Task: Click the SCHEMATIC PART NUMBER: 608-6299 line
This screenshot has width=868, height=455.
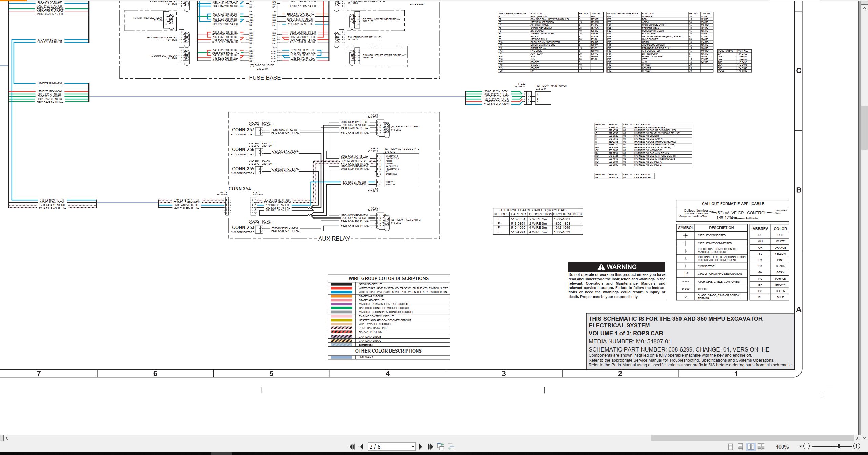Action: click(x=679, y=349)
